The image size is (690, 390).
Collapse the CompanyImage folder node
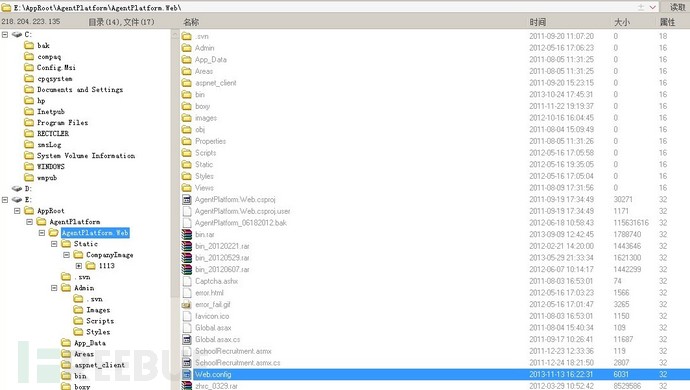[66, 254]
